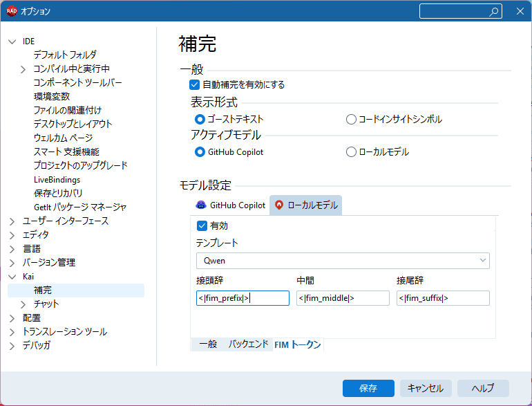The width and height of the screenshot is (532, 406).
Task: Toggle 自動補完を有効にする checkbox
Action: pyautogui.click(x=194, y=84)
